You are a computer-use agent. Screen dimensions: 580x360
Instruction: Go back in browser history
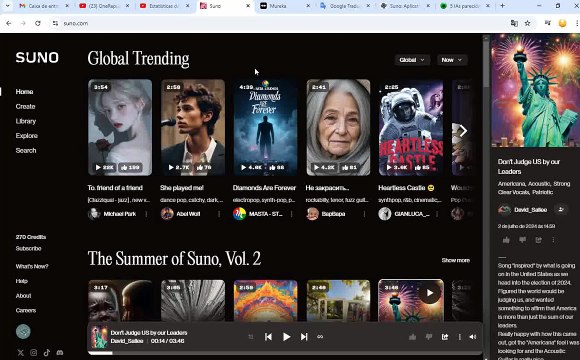(x=9, y=23)
